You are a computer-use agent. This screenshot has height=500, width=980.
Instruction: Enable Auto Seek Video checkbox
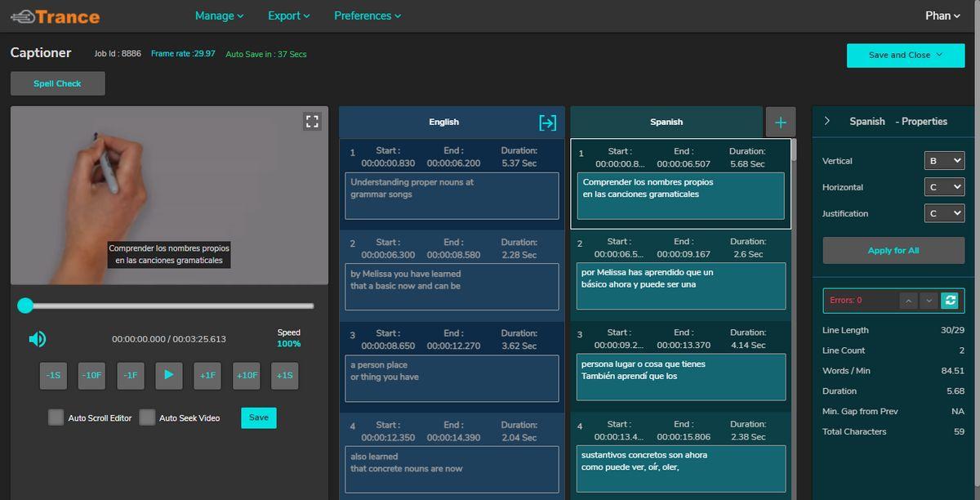point(147,417)
